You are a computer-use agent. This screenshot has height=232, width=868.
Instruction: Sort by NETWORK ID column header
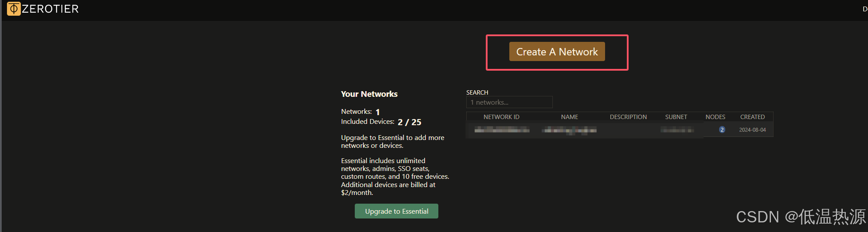pos(501,117)
